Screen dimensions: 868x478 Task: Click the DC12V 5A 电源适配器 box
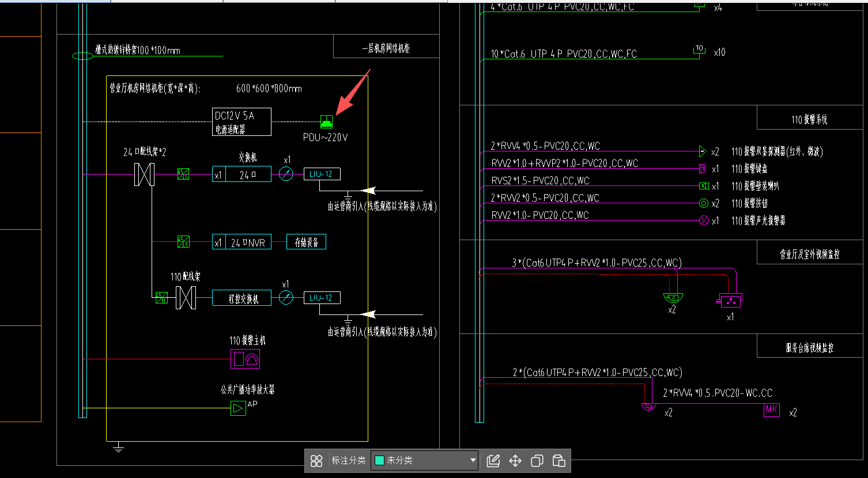tap(242, 122)
